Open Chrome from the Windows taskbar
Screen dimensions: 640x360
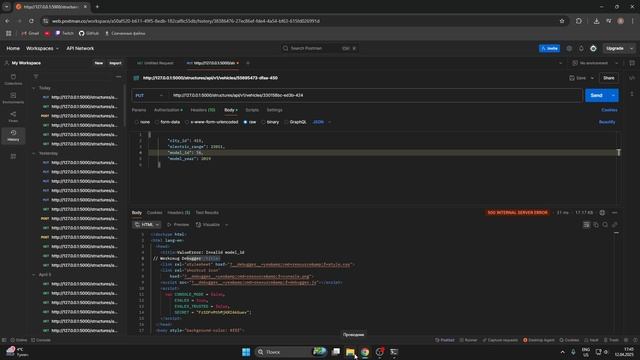[x=364, y=352]
